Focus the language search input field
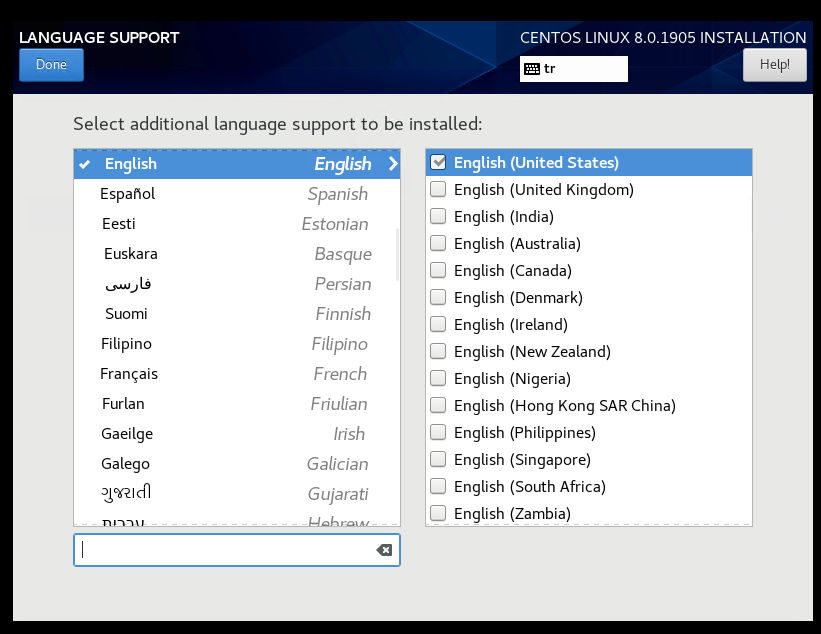This screenshot has width=821, height=634. [x=237, y=550]
